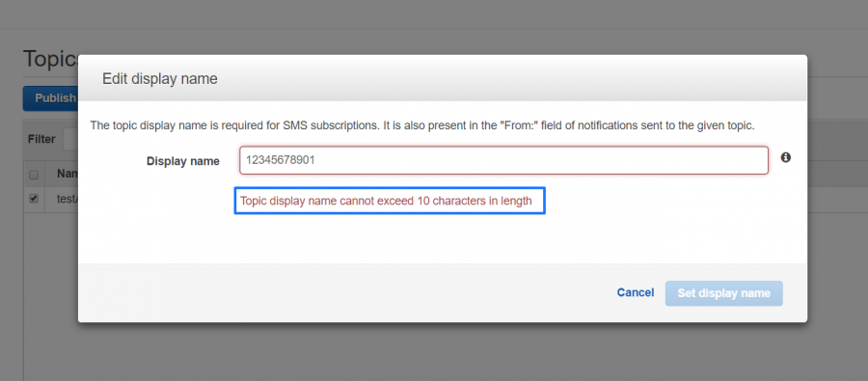This screenshot has height=381, width=868.
Task: Click empty dialog body below error message
Action: click(x=443, y=238)
